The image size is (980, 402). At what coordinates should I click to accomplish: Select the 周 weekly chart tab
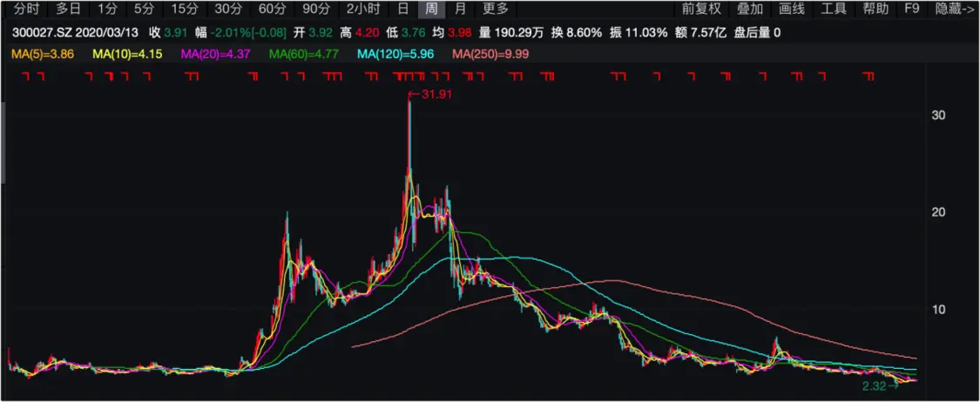coord(431,9)
